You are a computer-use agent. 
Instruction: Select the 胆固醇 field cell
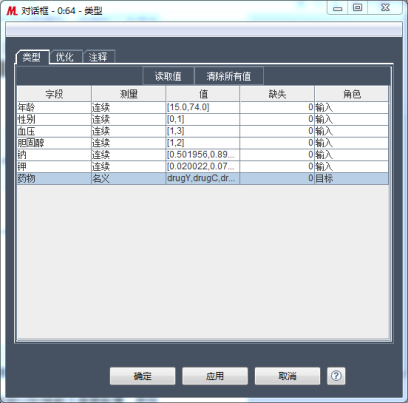(x=54, y=143)
